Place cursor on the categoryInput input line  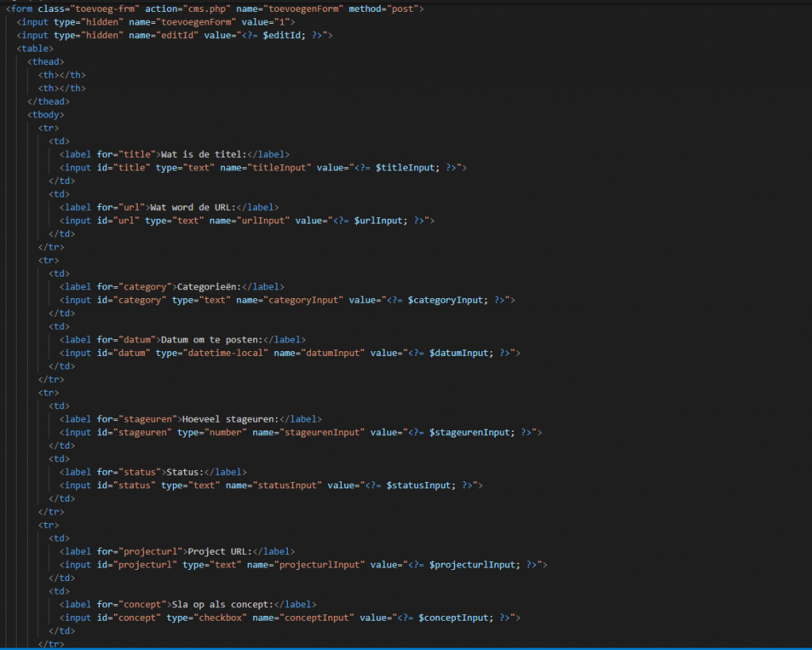tap(285, 300)
